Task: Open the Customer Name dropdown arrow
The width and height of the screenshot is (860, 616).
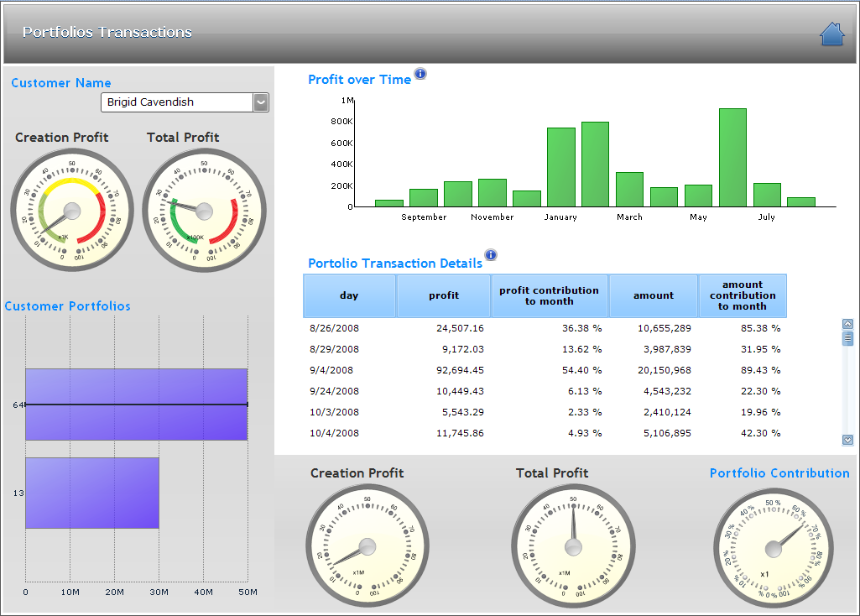Action: coord(261,102)
